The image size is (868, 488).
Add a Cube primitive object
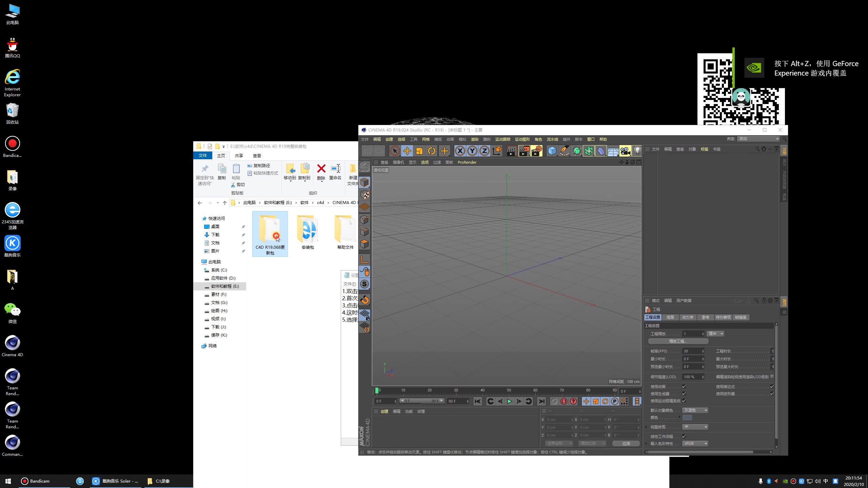point(552,151)
